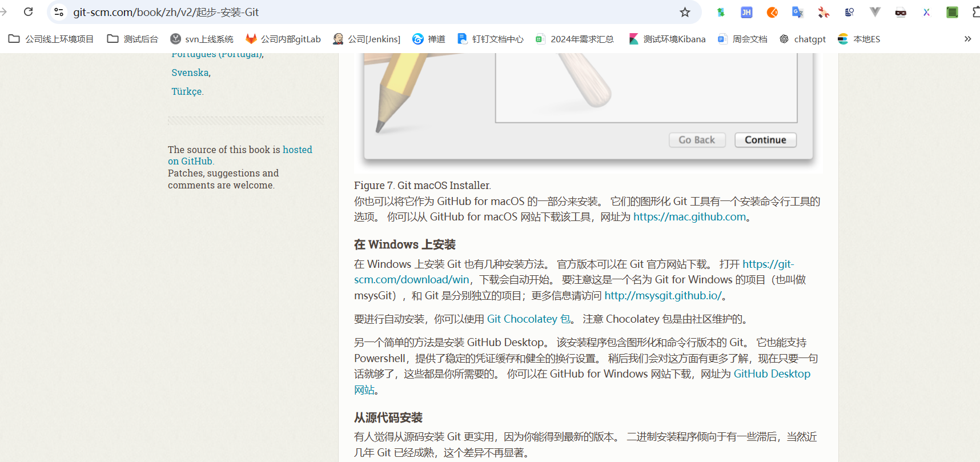Switch language to Türkçe
The width and height of the screenshot is (980, 462).
(x=187, y=91)
